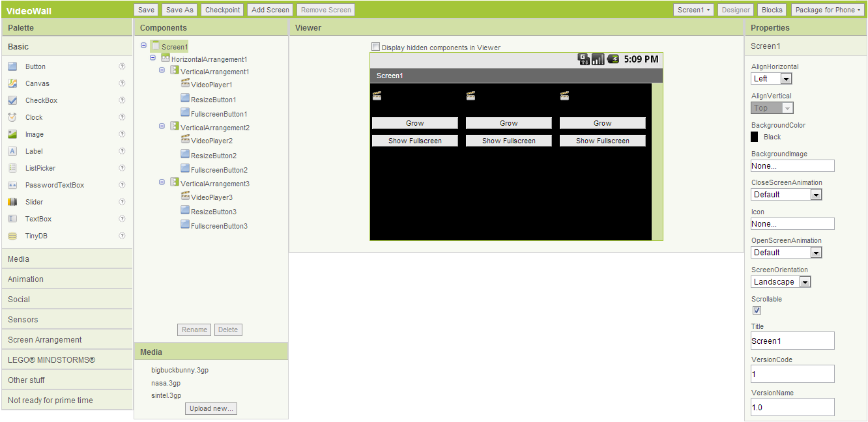Screen dimensions: 868x422
Task: Open help for the Clock component
Action: (x=122, y=117)
